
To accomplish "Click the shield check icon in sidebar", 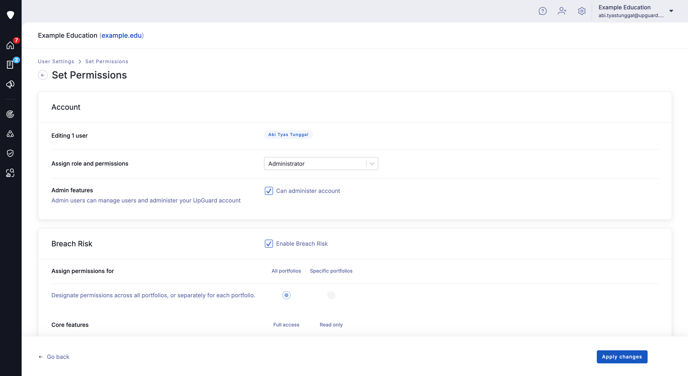I will (x=10, y=153).
